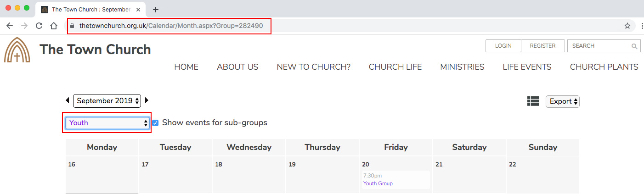Select day 16 calendar cell

point(102,175)
